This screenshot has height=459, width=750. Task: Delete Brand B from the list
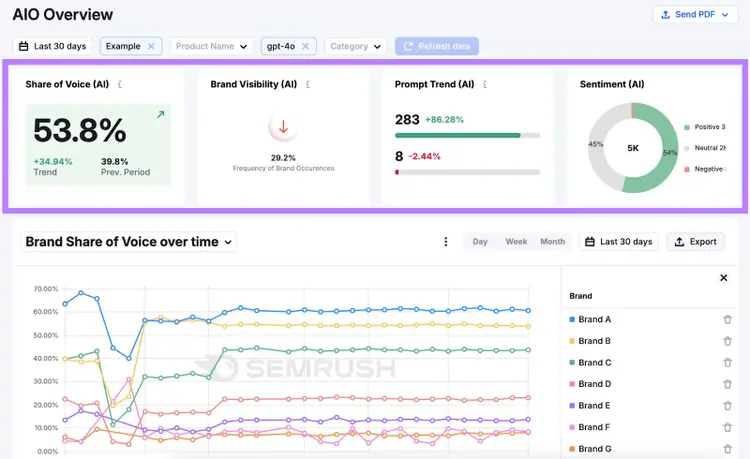coord(728,341)
